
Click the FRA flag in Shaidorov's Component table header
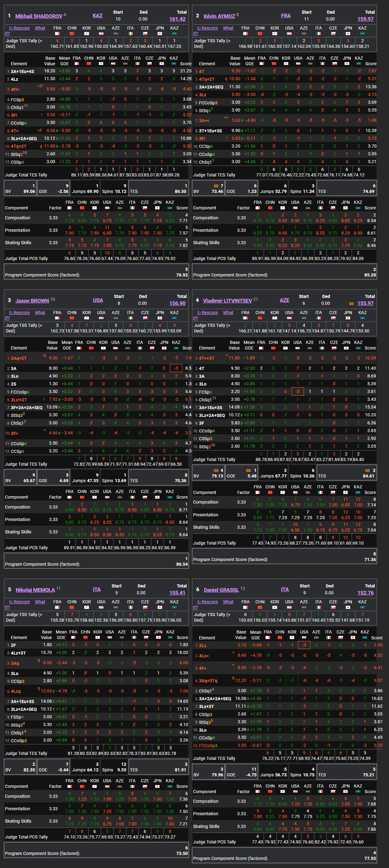tap(69, 208)
